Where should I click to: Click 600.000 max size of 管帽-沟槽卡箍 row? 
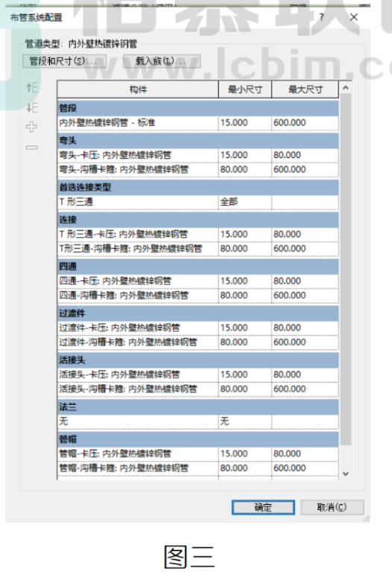coord(306,468)
